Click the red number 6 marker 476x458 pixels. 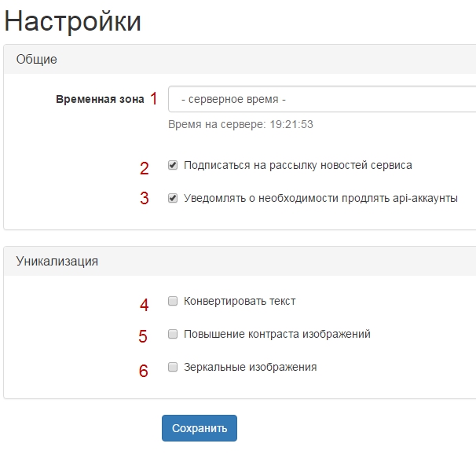(144, 371)
